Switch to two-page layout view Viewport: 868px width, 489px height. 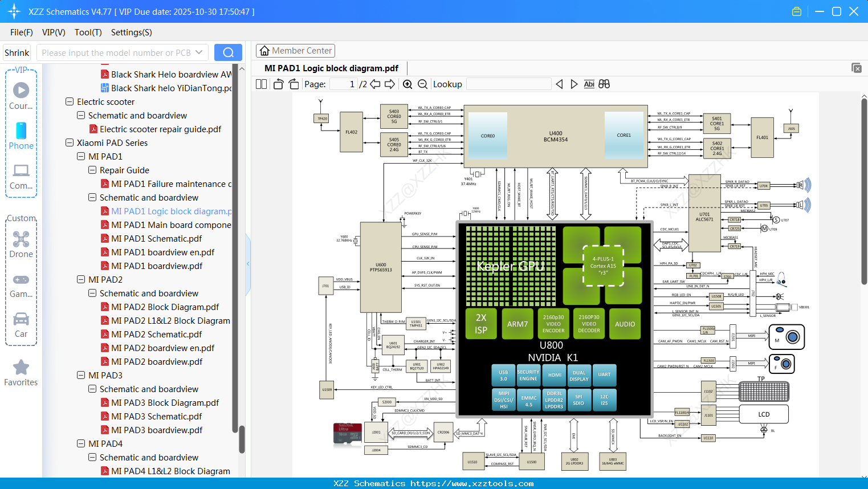(260, 83)
